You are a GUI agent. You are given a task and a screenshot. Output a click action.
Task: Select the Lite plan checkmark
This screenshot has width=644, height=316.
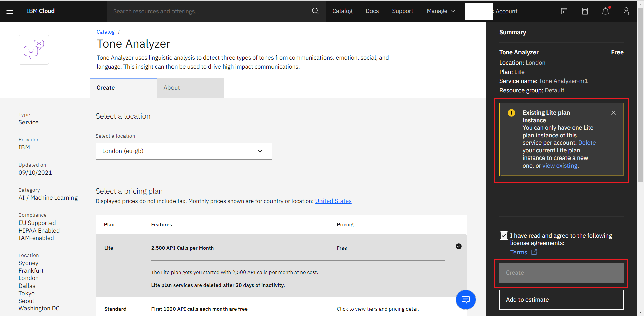click(x=458, y=246)
